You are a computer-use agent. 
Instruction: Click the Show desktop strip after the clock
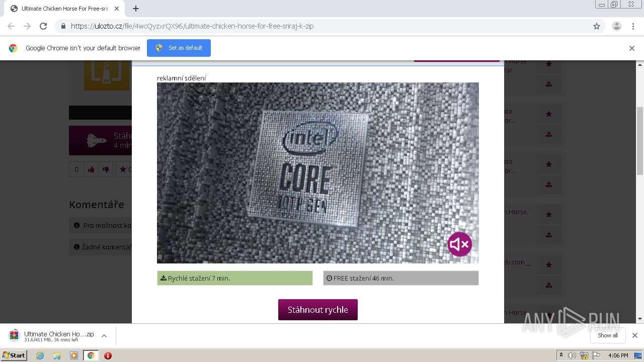pyautogui.click(x=639, y=355)
